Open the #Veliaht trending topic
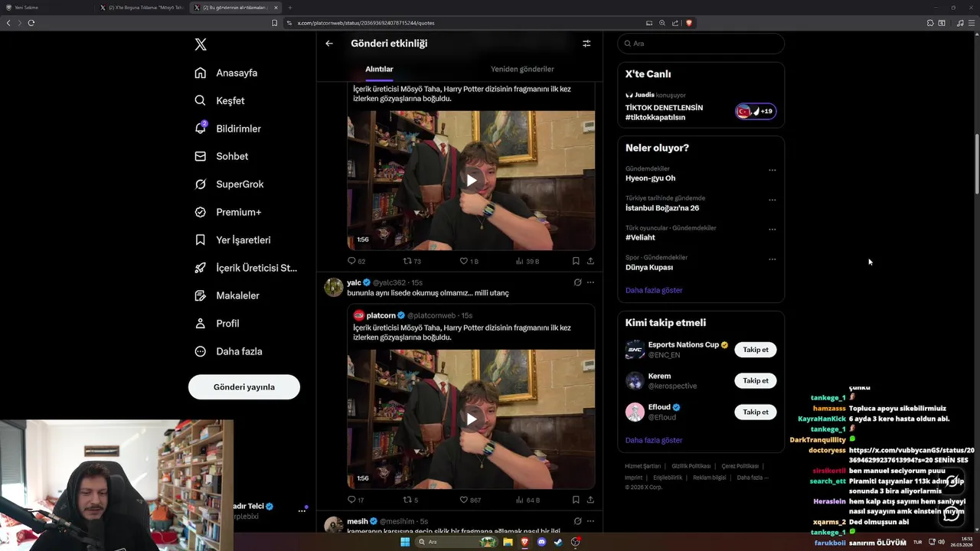The image size is (980, 551). (640, 238)
